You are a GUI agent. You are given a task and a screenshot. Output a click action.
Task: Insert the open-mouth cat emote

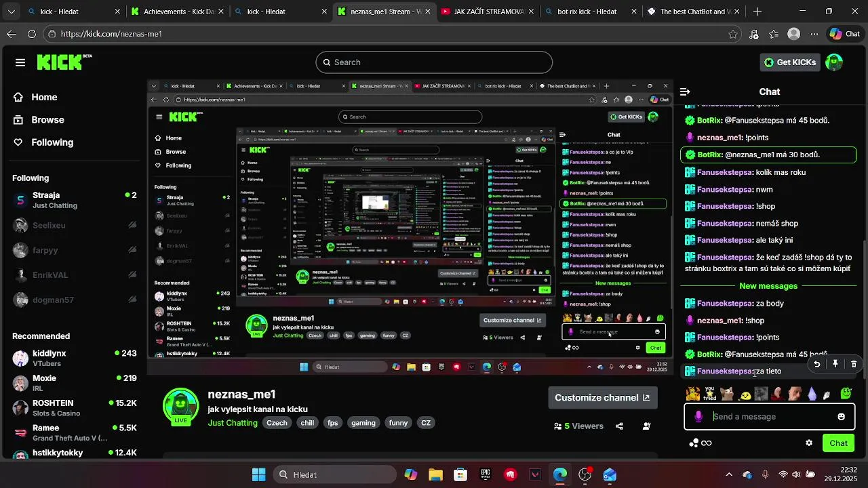coord(727,394)
